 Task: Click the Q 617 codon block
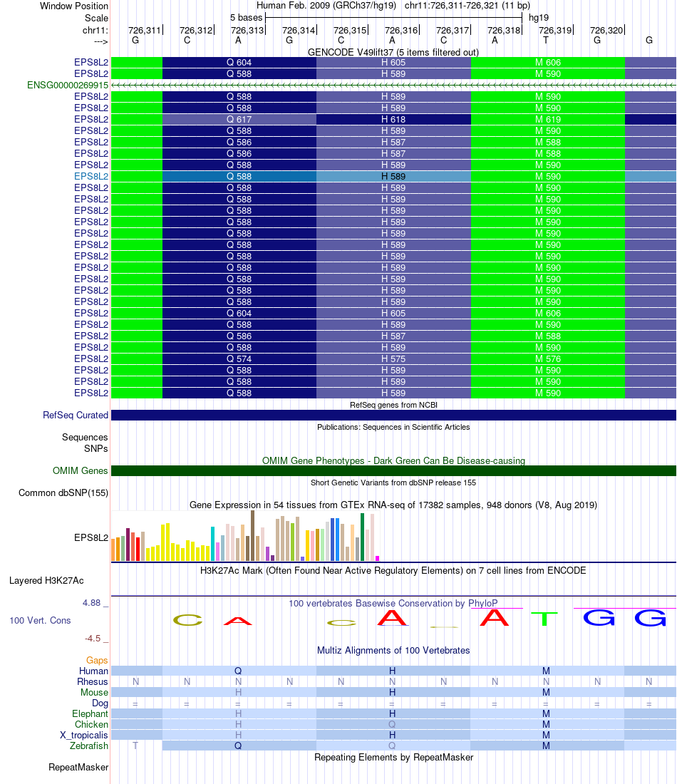[x=239, y=119]
